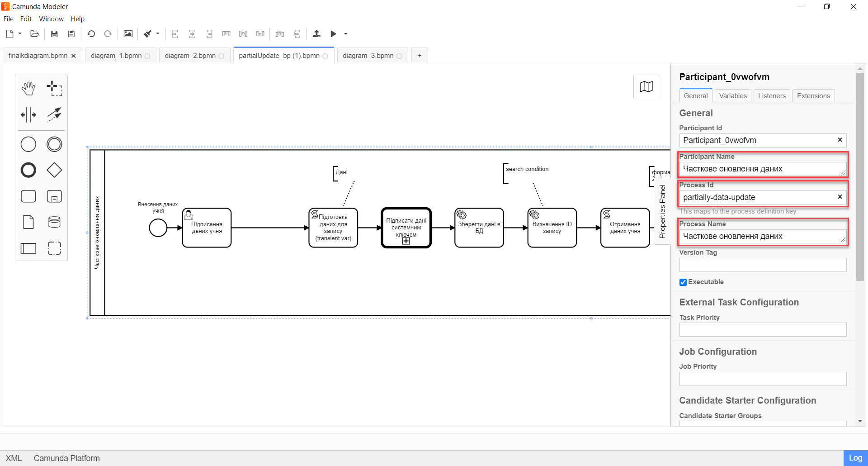Image resolution: width=868 pixels, height=466 pixels.
Task: Activate the Global Connect tool
Action: click(x=54, y=115)
